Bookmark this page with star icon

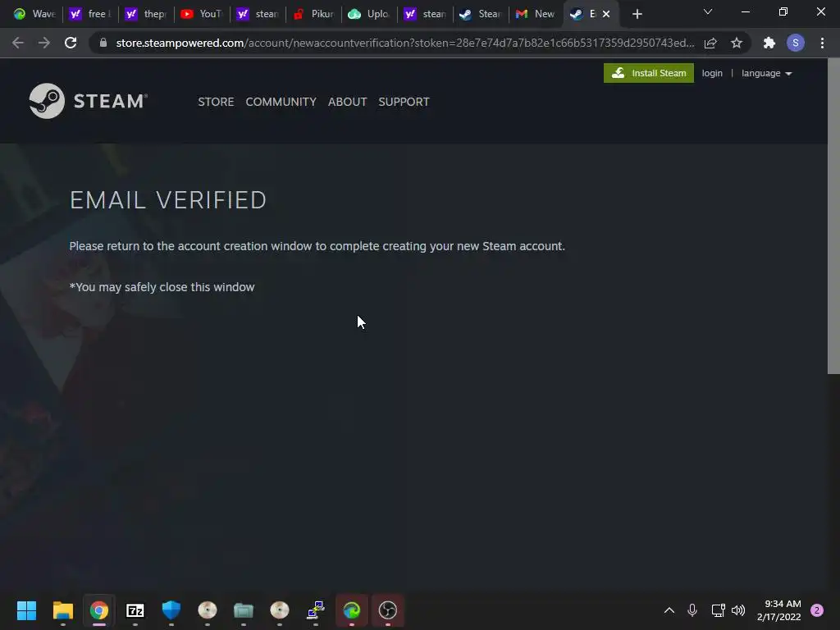[x=737, y=43]
